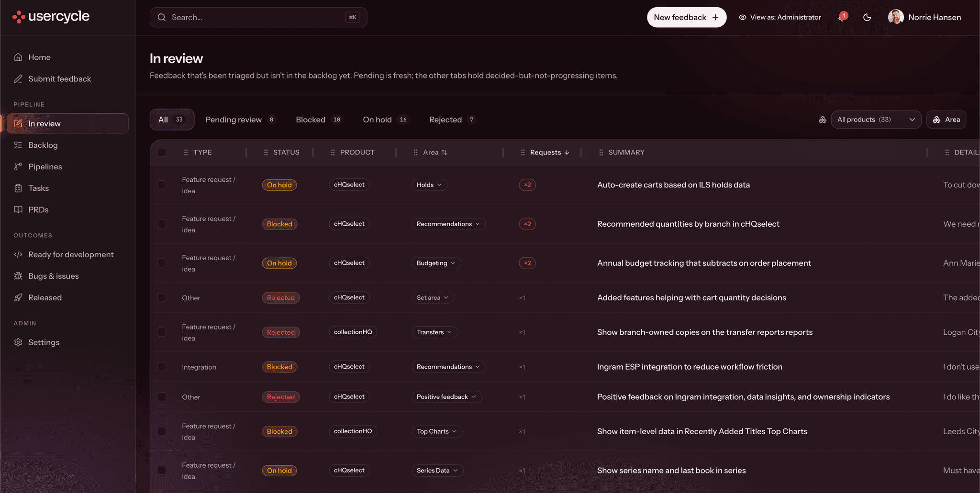Click the drag handle on STATUS column
Screen dimensions: 980x493
point(266,153)
